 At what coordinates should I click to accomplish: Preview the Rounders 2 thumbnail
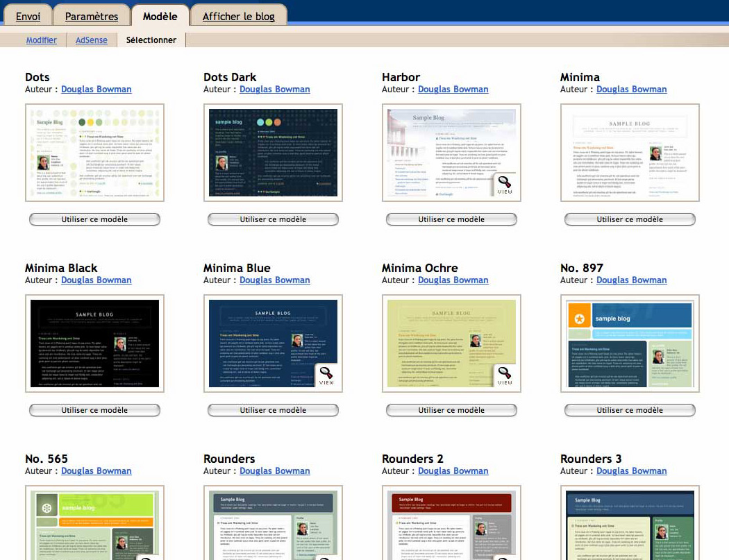[451, 523]
